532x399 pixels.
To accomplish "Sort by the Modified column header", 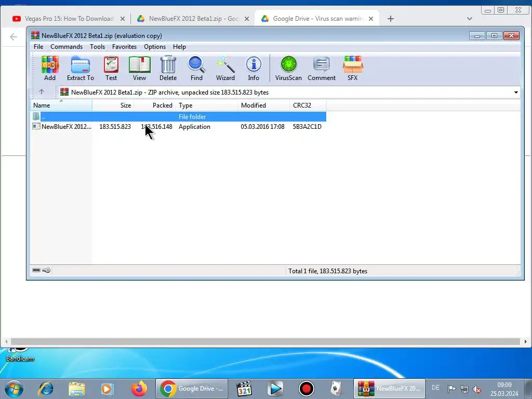I will [263, 105].
